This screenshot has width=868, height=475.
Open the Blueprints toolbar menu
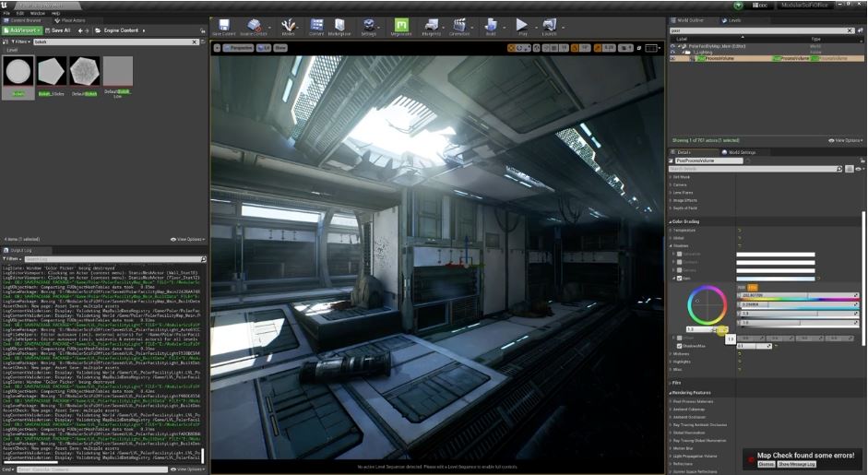point(431,26)
